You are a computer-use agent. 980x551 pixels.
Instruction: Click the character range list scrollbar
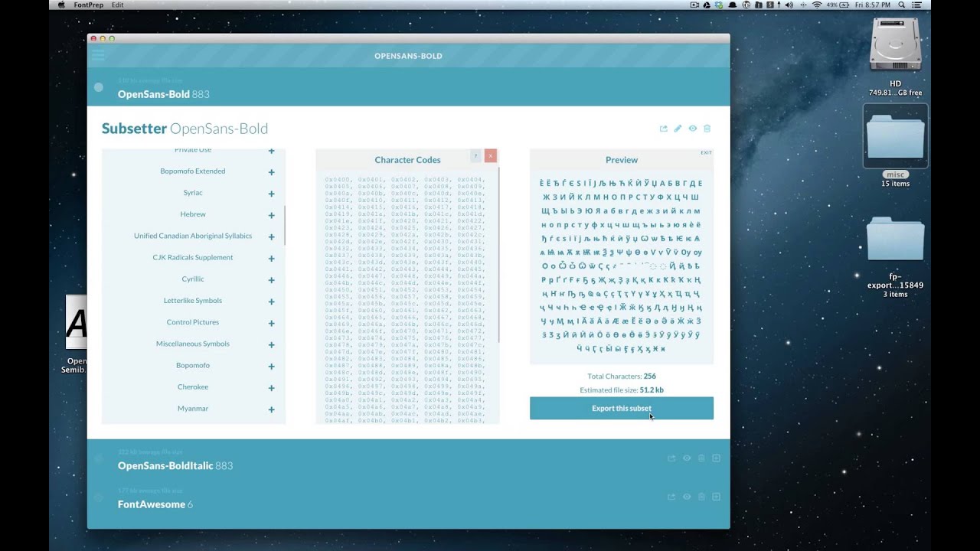coord(285,225)
